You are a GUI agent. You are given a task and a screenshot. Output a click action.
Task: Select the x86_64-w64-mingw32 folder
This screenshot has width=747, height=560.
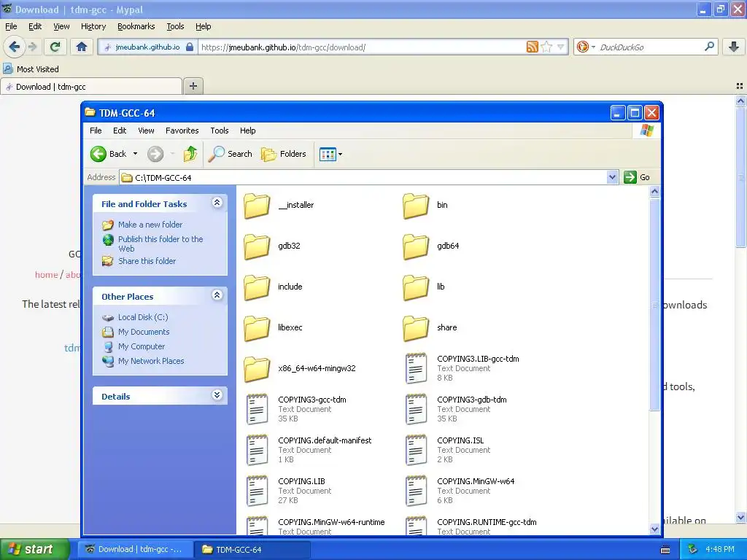click(x=300, y=368)
